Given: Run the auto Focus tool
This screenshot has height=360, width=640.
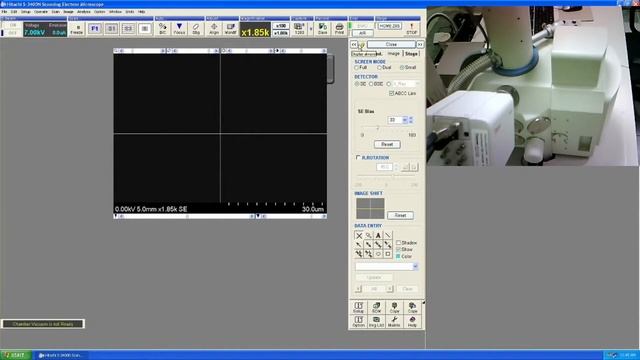Looking at the screenshot, I should click(179, 29).
